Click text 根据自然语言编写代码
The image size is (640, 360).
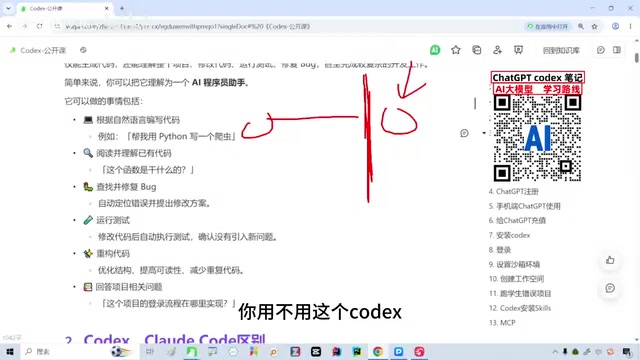(x=138, y=120)
